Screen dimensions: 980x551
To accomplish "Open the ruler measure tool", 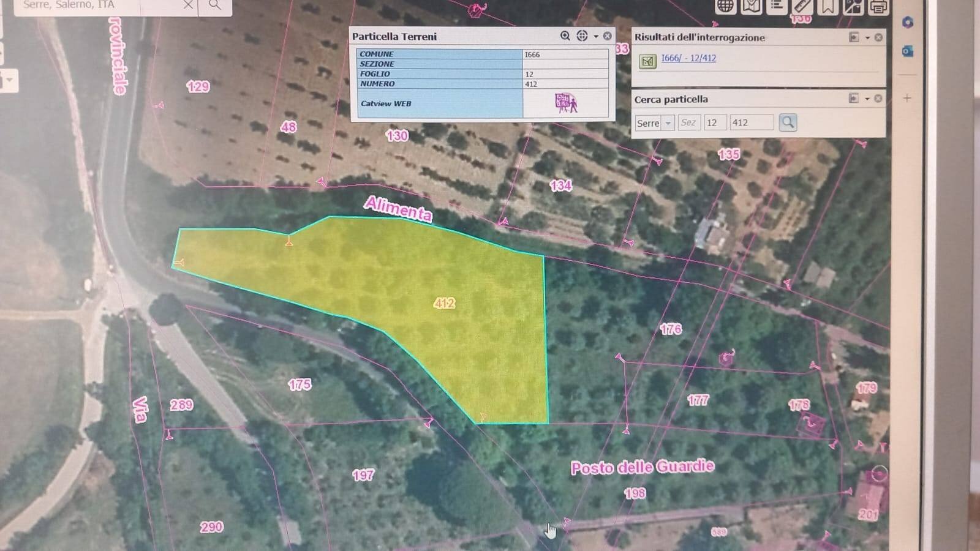I will [x=802, y=6].
